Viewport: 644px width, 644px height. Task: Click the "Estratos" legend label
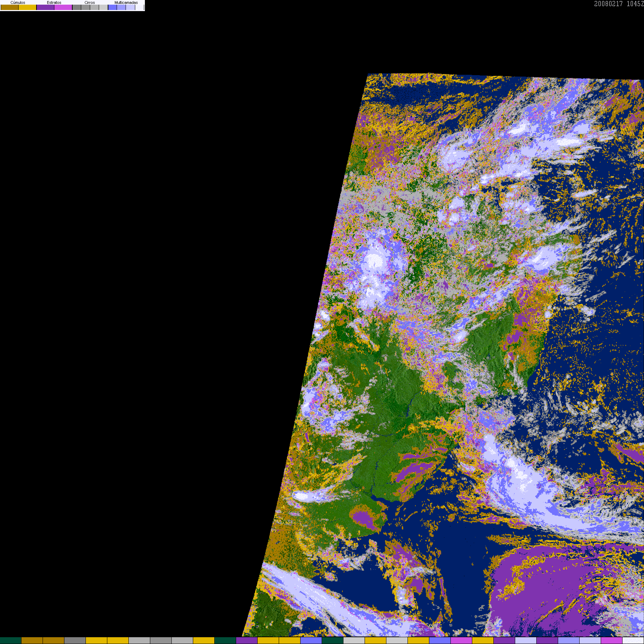pos(54,3)
